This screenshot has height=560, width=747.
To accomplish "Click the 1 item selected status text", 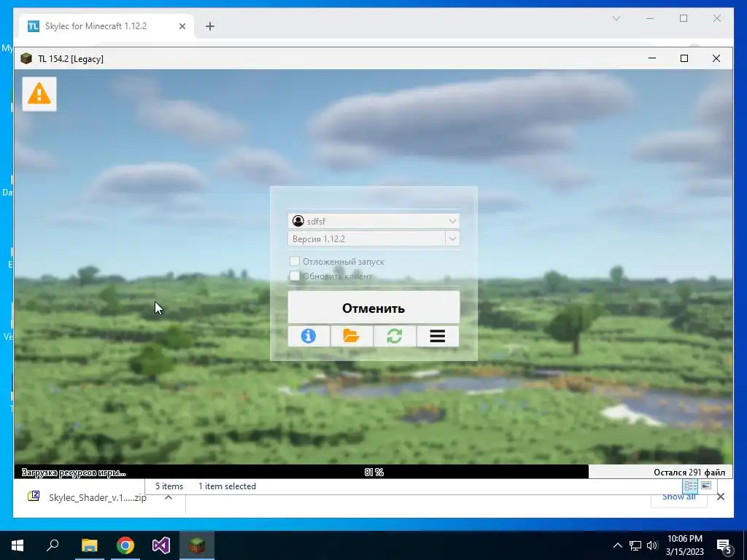I will (x=228, y=486).
